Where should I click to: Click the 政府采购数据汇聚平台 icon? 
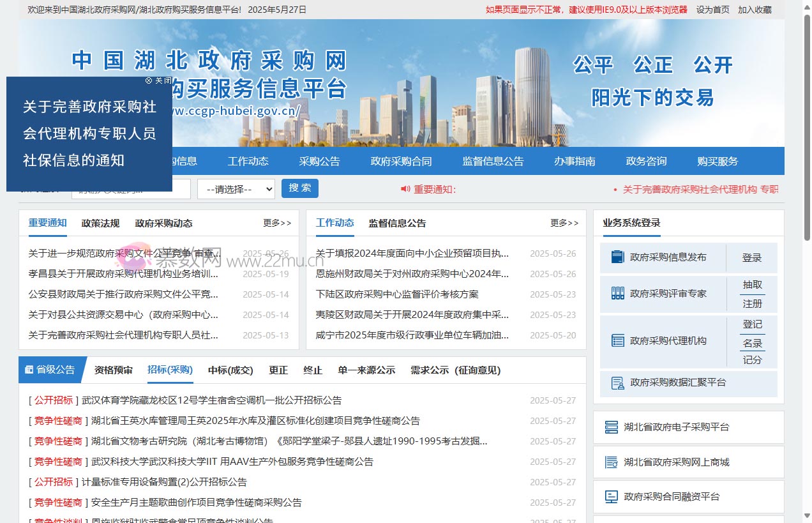[x=617, y=383]
